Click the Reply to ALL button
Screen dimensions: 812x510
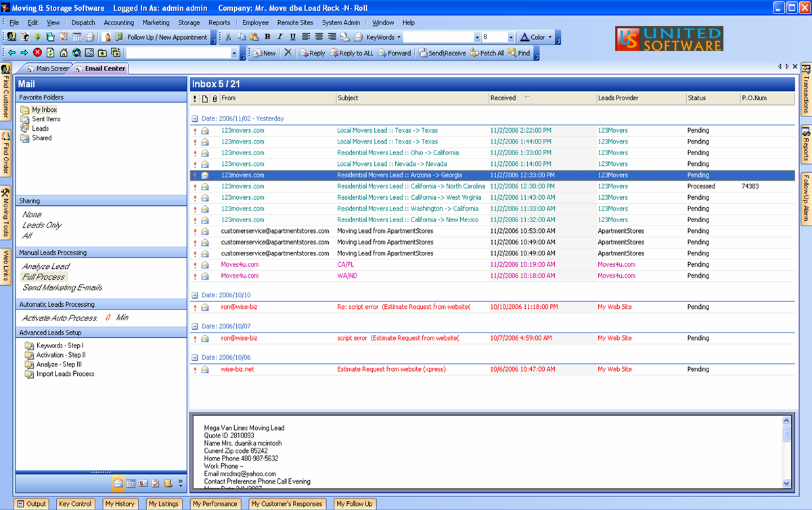(x=351, y=53)
